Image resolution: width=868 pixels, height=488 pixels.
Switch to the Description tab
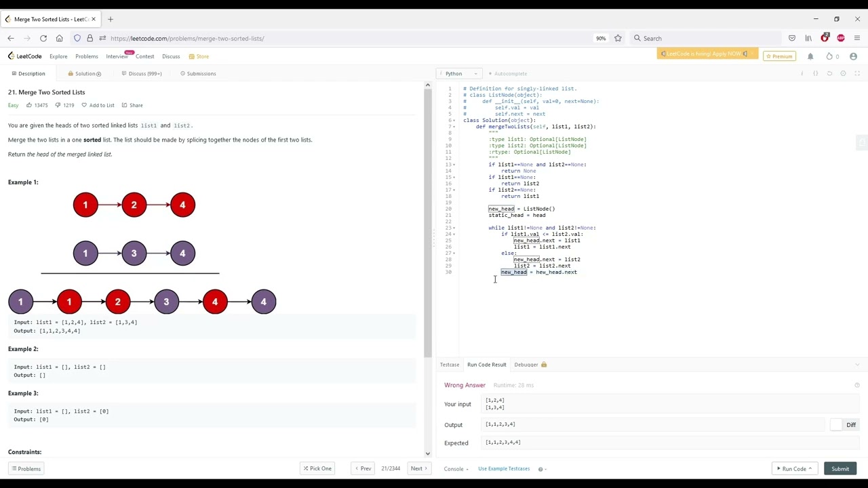(x=28, y=74)
